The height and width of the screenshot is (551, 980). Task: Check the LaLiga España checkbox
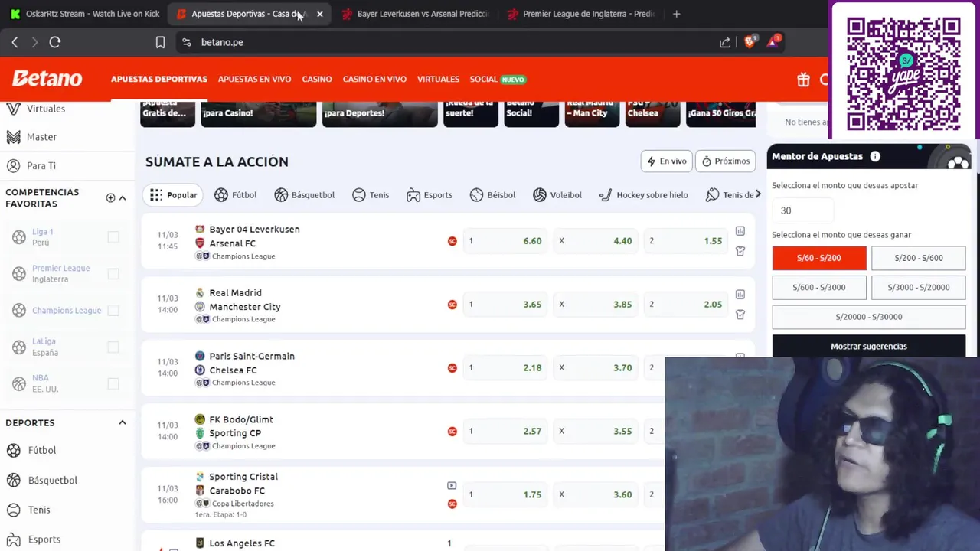click(113, 347)
